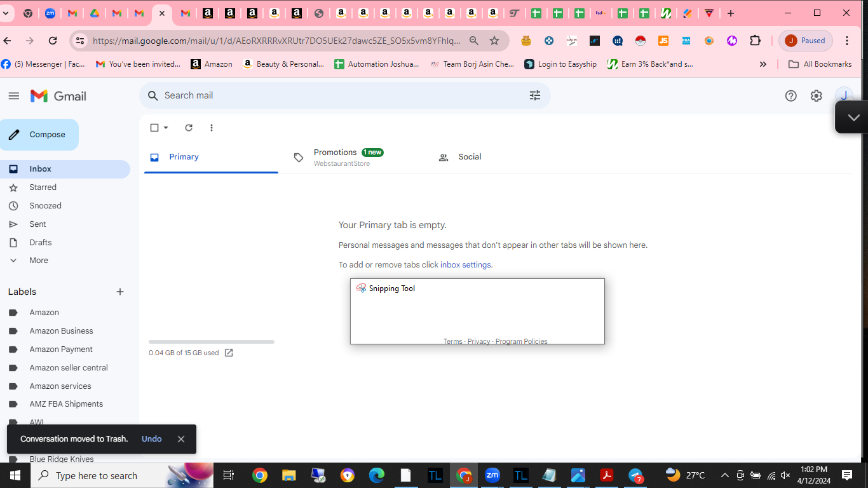Open the Amazon seller central label

coord(69,368)
